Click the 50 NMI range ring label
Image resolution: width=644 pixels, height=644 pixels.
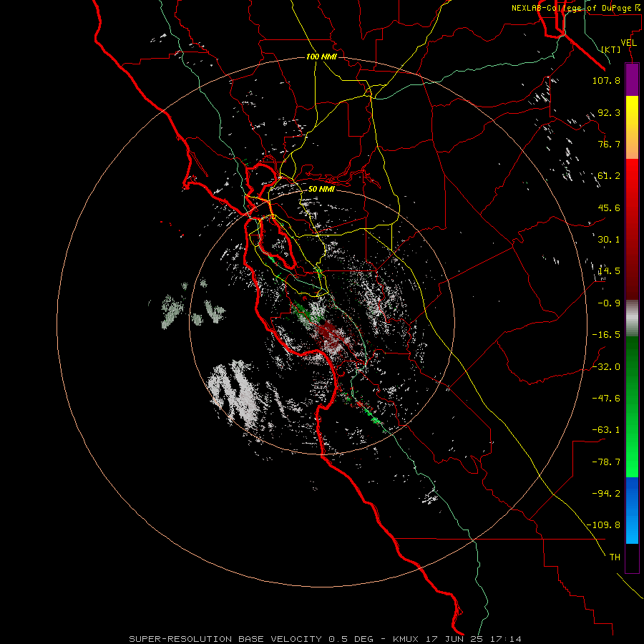tap(321, 189)
